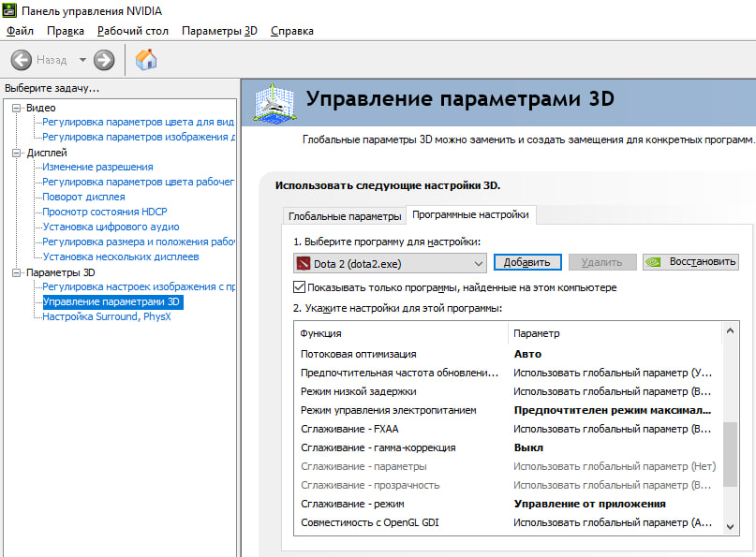Click Управление от приложения value
The width and height of the screenshot is (756, 557).
589,504
